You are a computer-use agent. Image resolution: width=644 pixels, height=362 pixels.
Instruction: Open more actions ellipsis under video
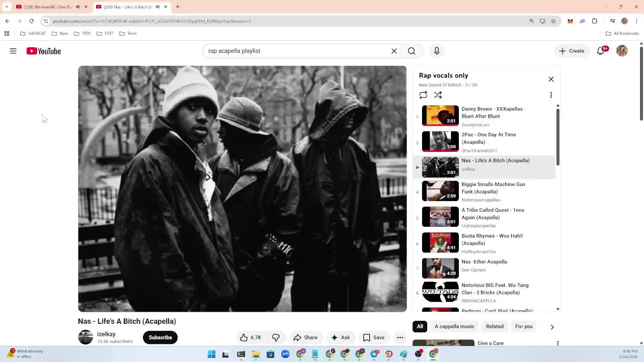pyautogui.click(x=400, y=337)
